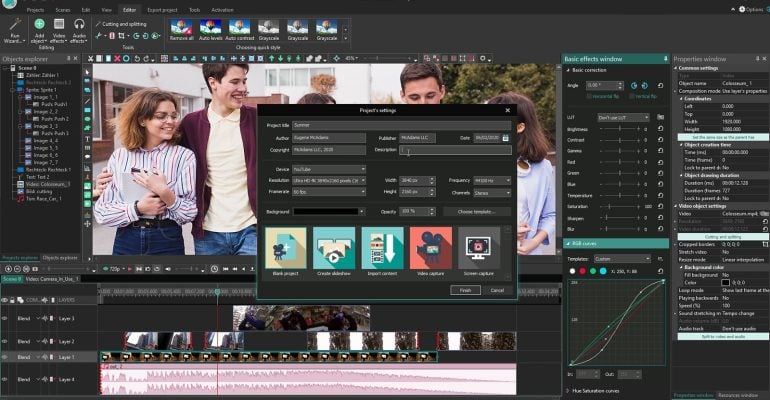Open the Scenes menu tab
The height and width of the screenshot is (400, 770).
point(63,10)
